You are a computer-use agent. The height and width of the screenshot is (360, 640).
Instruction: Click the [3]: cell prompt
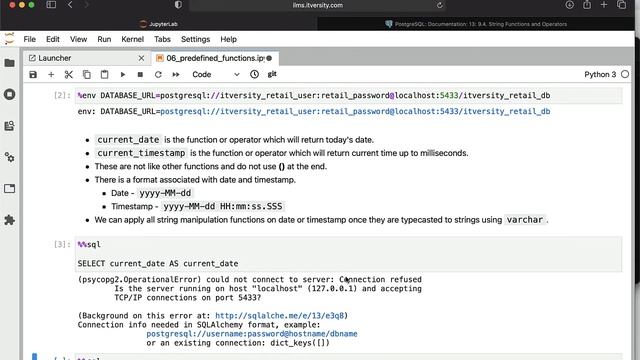coord(62,244)
